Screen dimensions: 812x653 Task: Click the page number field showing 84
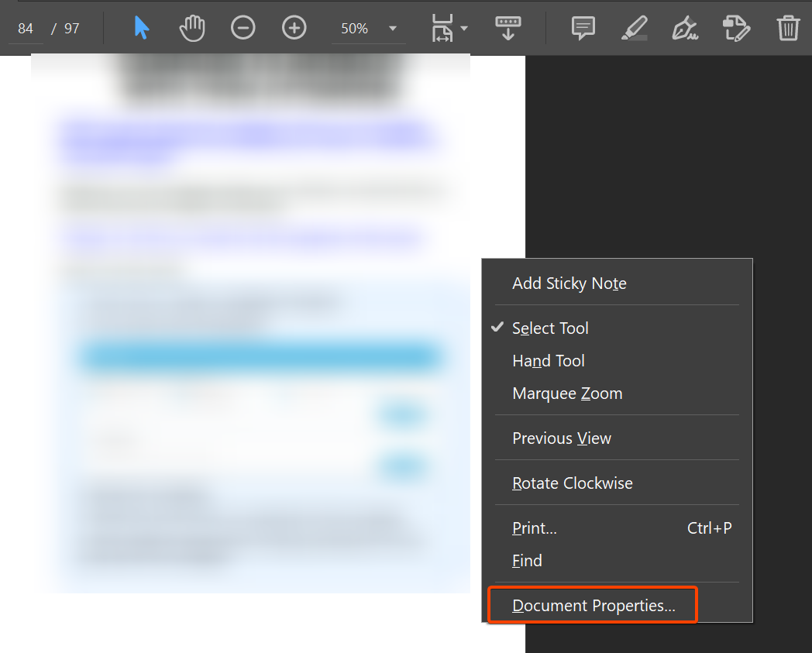click(x=26, y=28)
